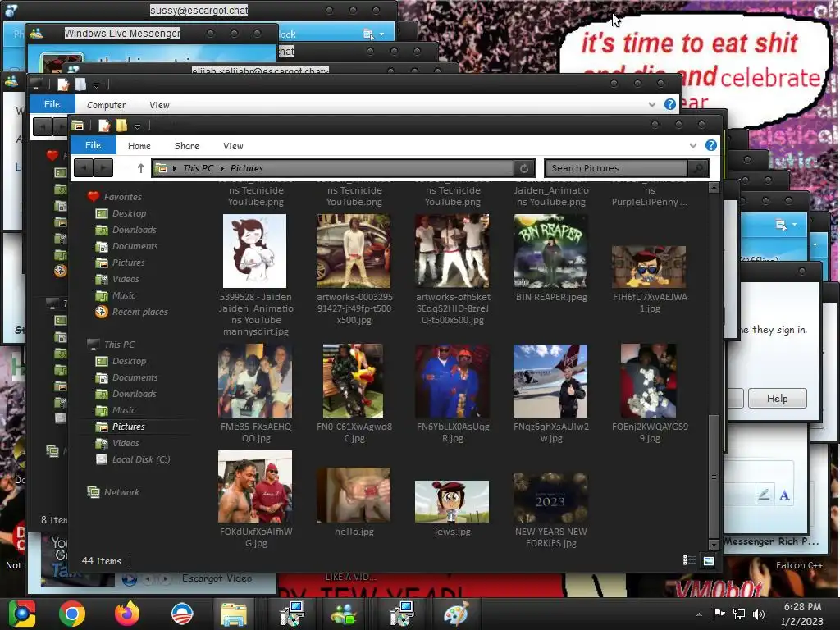The image size is (840, 630).
Task: Open the View tab in Pictures window
Action: (x=233, y=146)
